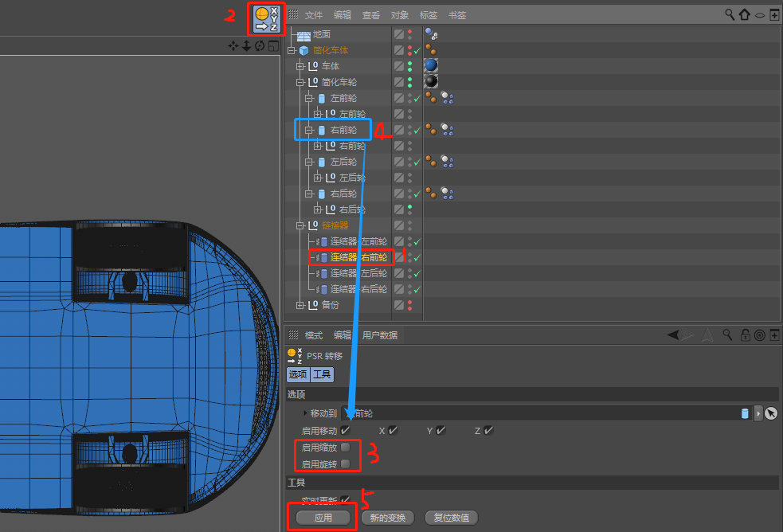Enable the 启用旋转 checkbox

point(345,464)
